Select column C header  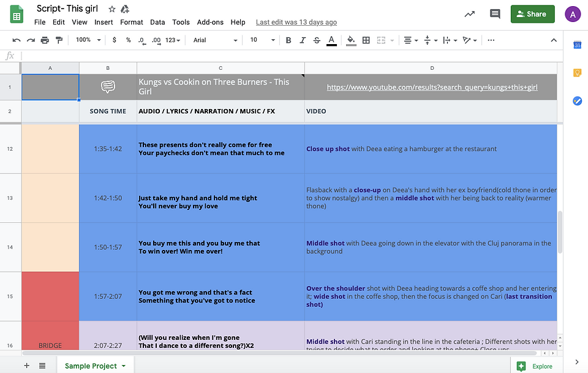[x=221, y=68]
